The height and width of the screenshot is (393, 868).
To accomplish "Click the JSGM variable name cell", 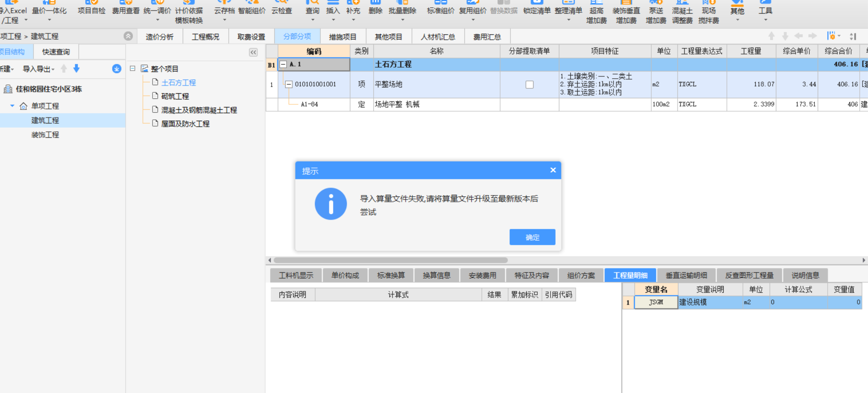I will tap(656, 302).
